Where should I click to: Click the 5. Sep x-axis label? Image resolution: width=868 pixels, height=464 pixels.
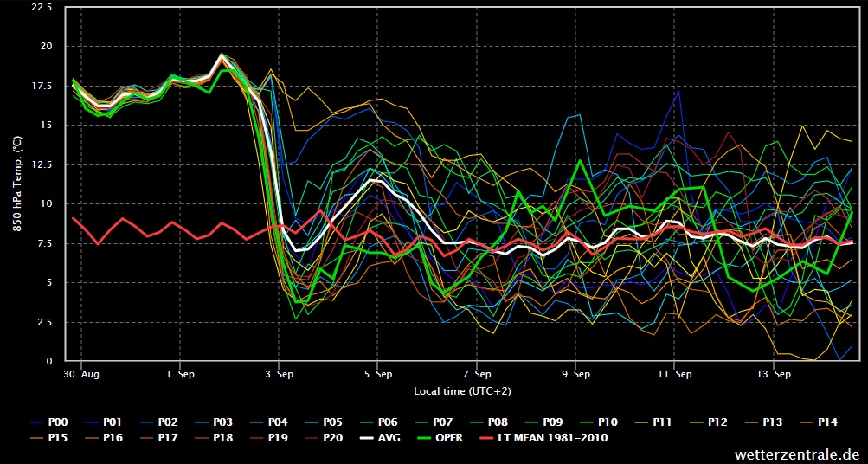click(x=377, y=374)
